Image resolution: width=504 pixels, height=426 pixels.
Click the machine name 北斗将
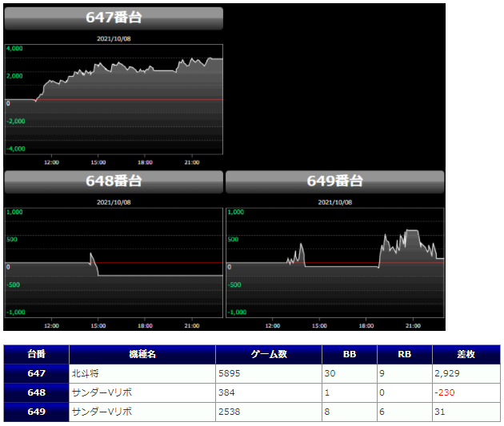pos(85,373)
